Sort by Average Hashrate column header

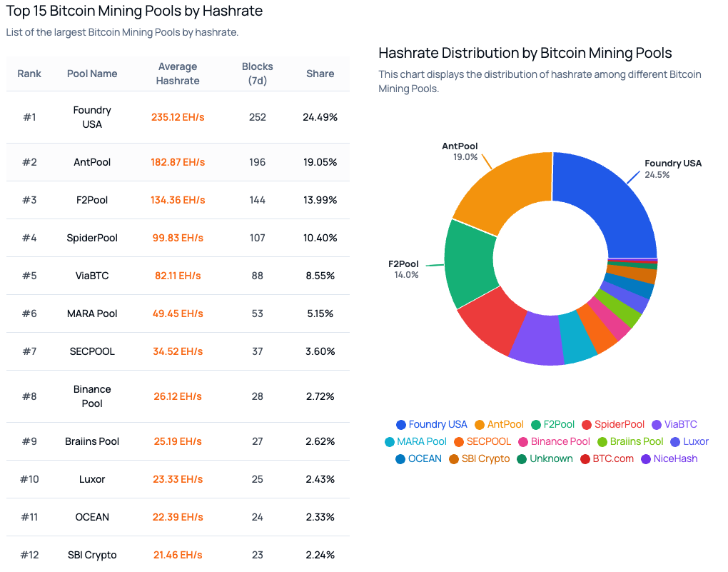coord(178,74)
